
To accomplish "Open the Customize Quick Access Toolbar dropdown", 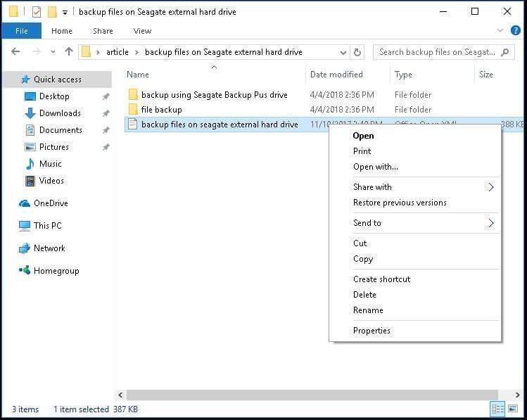I will pyautogui.click(x=65, y=13).
